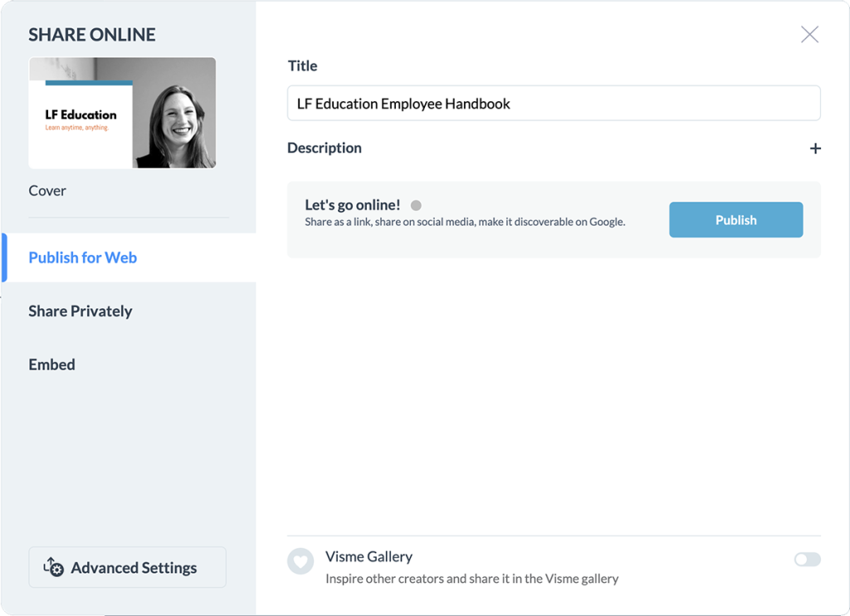Click the cover thumbnail under SHARE ONLINE
The width and height of the screenshot is (850, 616).
pyautogui.click(x=122, y=113)
